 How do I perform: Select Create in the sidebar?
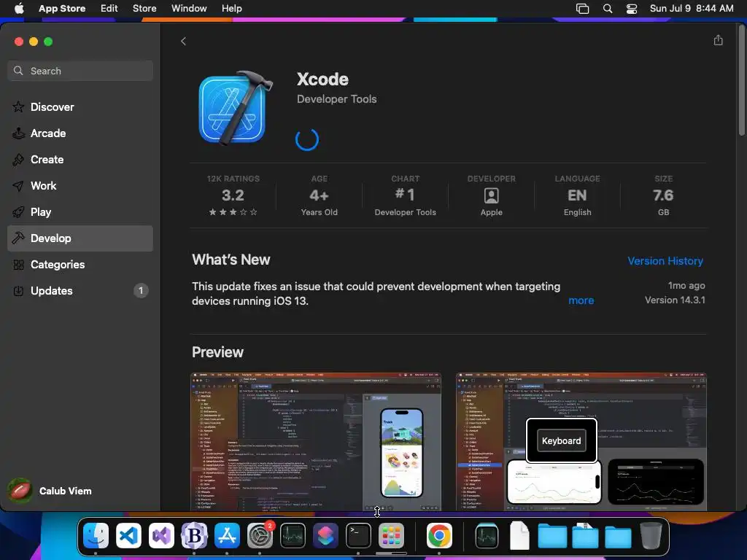tap(80, 160)
